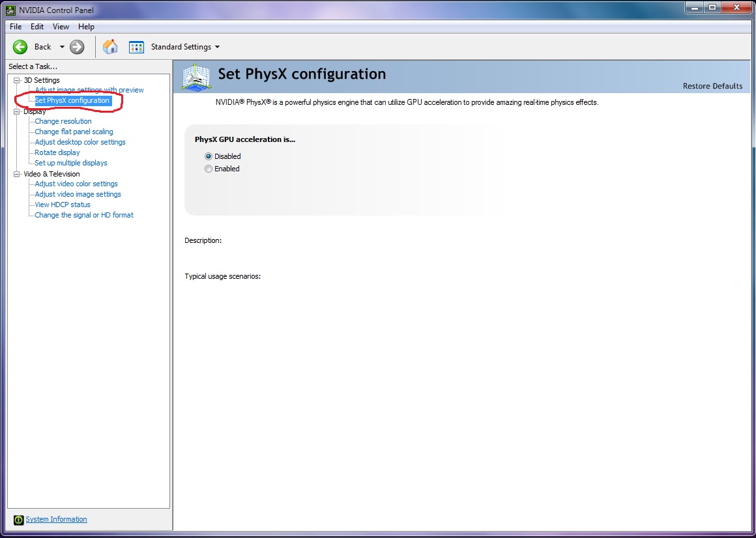This screenshot has height=538, width=756.
Task: Collapse the Video & Television tree node
Action: [x=17, y=174]
